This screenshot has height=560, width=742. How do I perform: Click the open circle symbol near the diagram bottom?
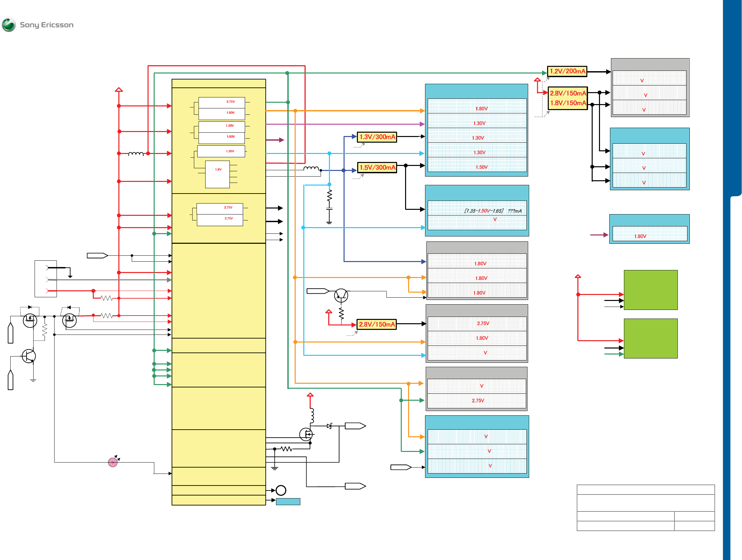[281, 490]
